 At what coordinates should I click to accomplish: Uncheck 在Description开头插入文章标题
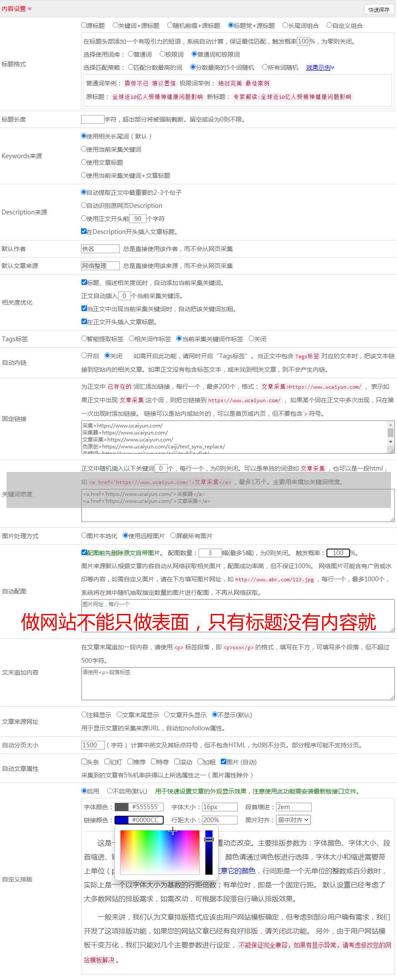[x=84, y=231]
